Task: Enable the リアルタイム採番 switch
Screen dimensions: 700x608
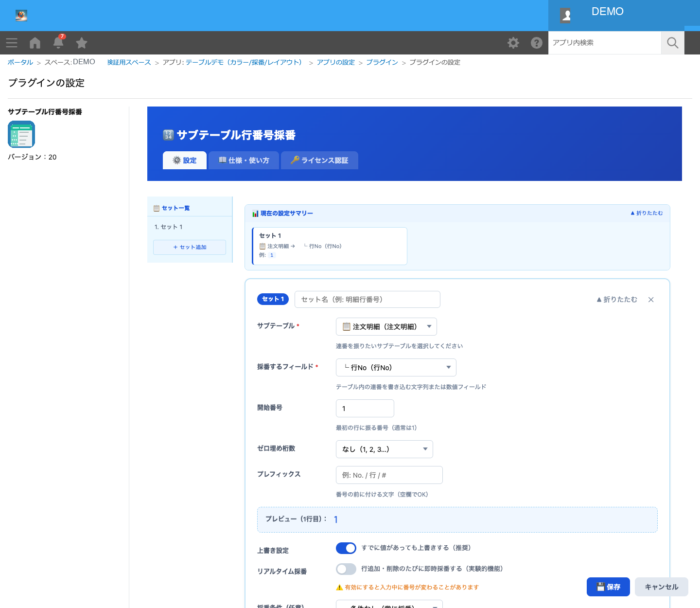Action: click(346, 569)
